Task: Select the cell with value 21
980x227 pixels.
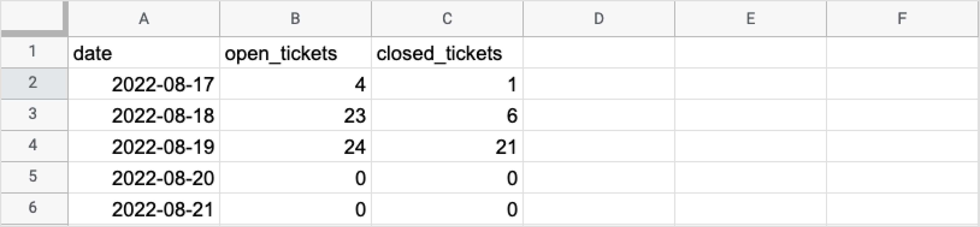Action: pyautogui.click(x=447, y=147)
